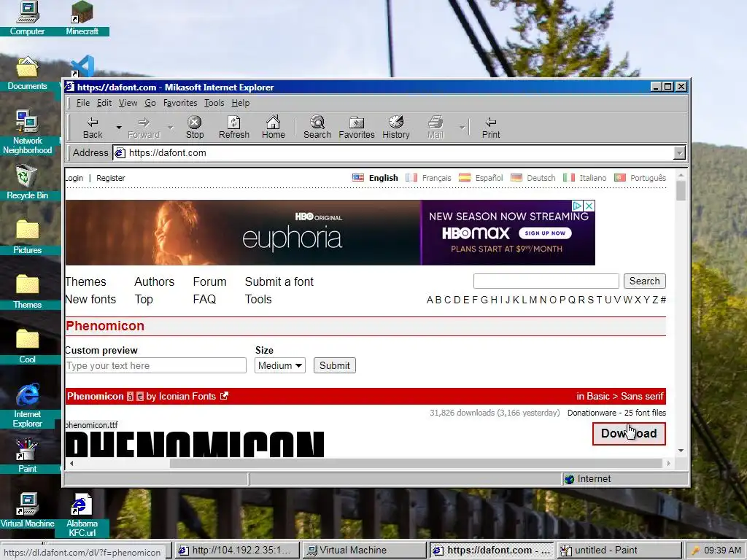Open the Address bar dropdown
747x560 pixels.
click(x=679, y=153)
